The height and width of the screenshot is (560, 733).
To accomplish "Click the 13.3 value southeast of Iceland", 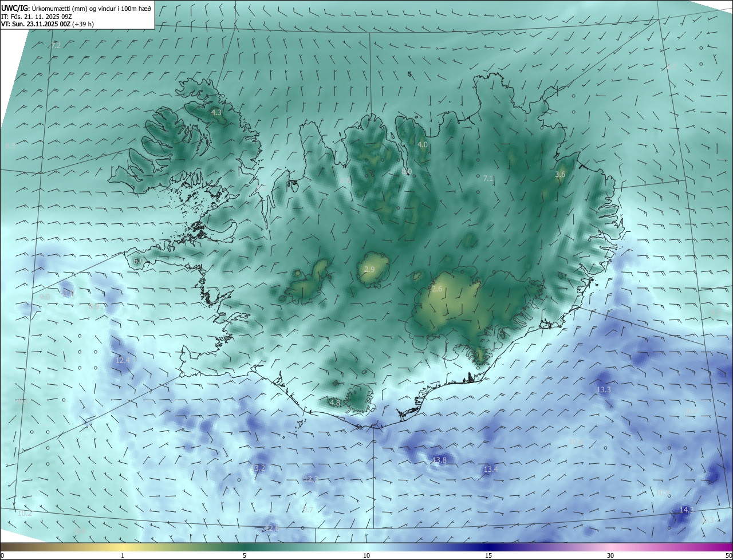I will coord(604,390).
